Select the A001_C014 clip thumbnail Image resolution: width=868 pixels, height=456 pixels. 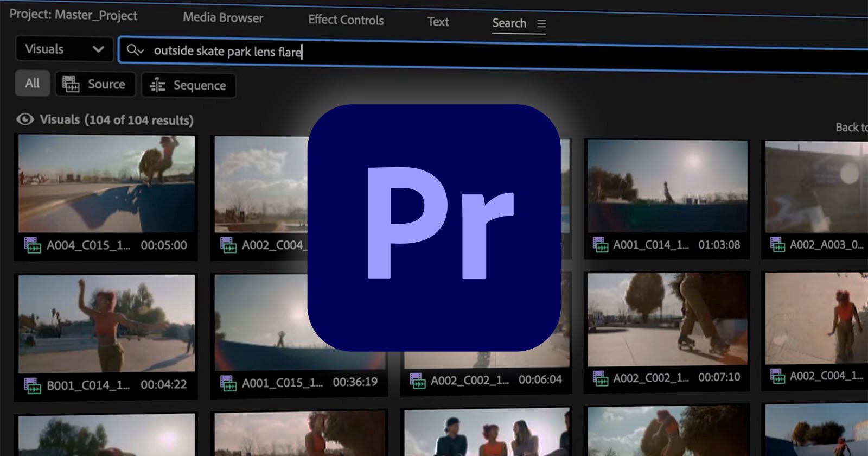pyautogui.click(x=667, y=186)
